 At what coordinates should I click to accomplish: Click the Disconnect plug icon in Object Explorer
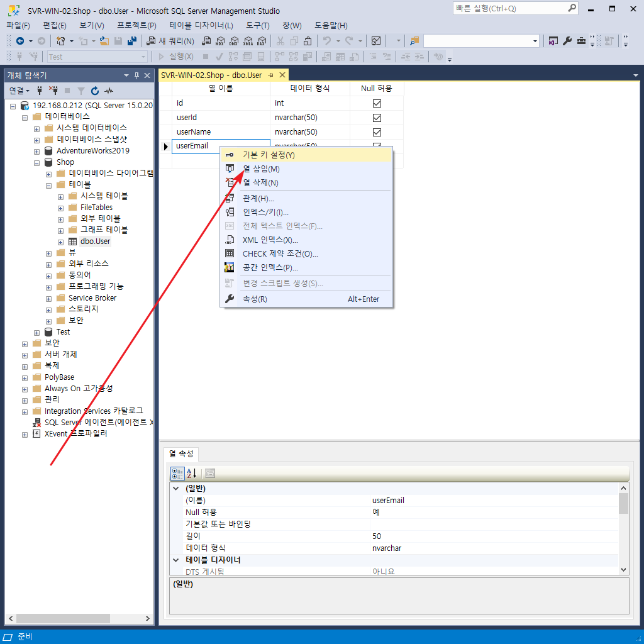[53, 91]
